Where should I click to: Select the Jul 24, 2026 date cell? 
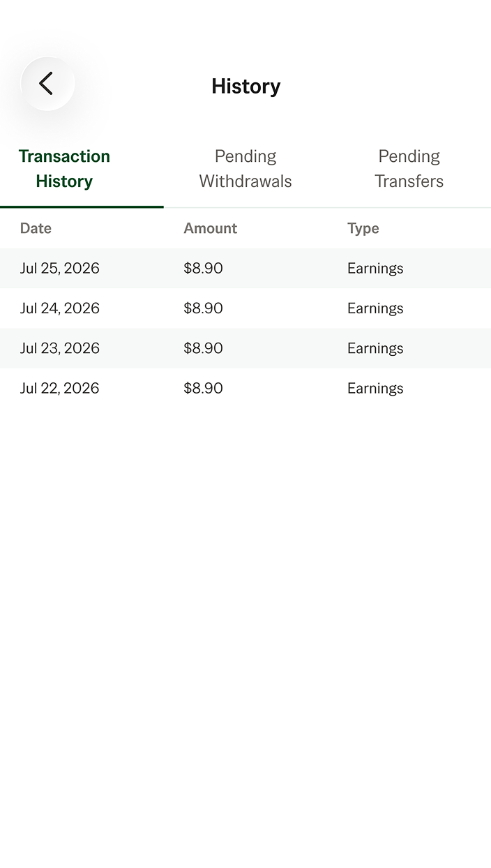point(60,308)
